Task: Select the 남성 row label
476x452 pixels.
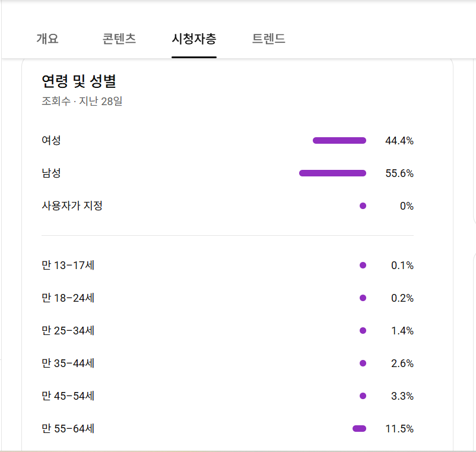Action: 51,173
